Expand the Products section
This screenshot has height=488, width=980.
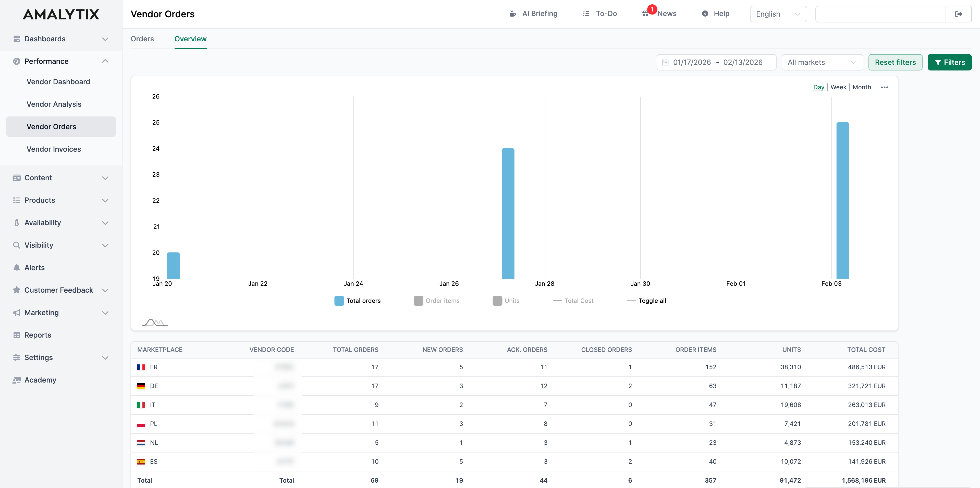pyautogui.click(x=40, y=200)
